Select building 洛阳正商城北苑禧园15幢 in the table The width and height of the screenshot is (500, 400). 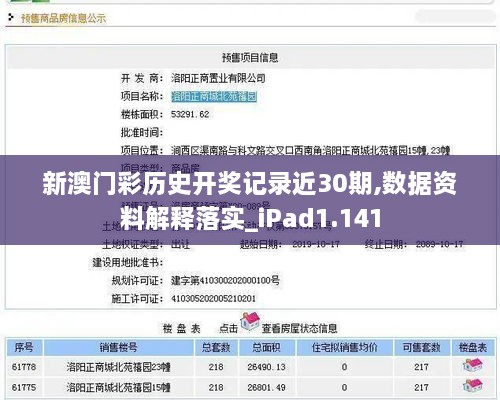coord(118,387)
